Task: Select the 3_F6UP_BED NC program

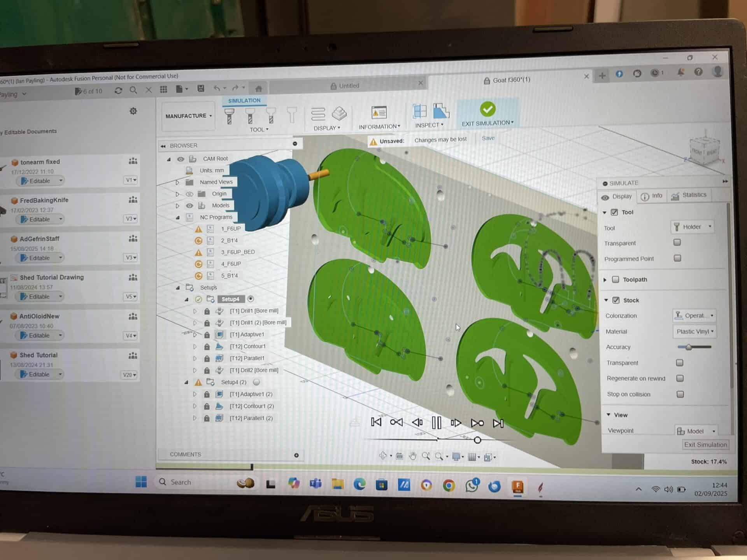Action: coord(238,252)
